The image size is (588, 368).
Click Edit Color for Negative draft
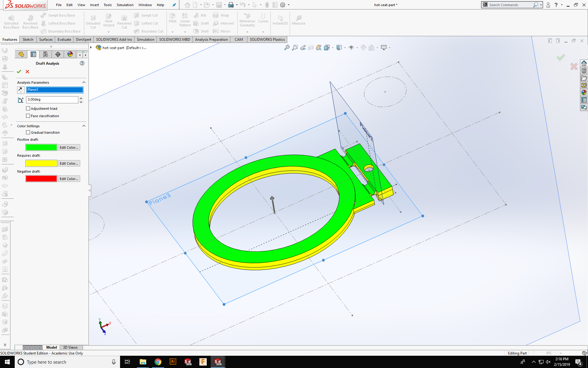click(69, 179)
